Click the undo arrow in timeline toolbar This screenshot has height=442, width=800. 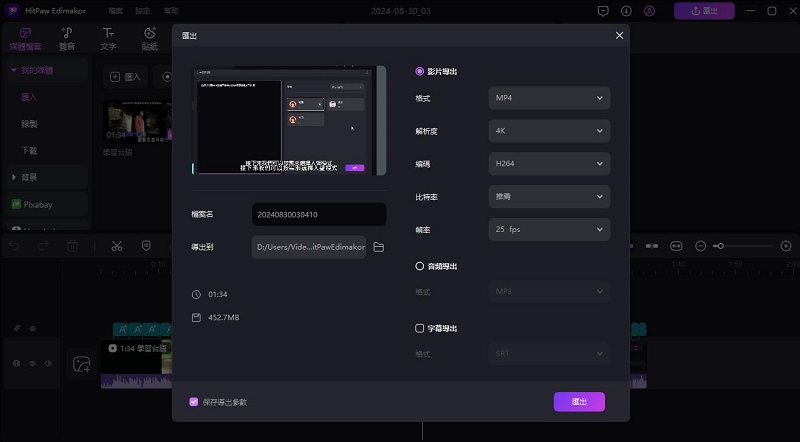pos(14,247)
